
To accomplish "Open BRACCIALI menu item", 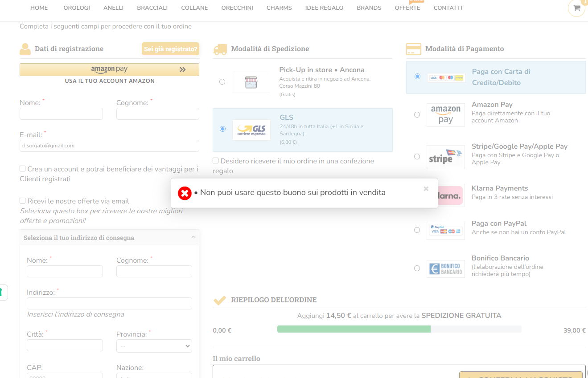I will point(152,8).
